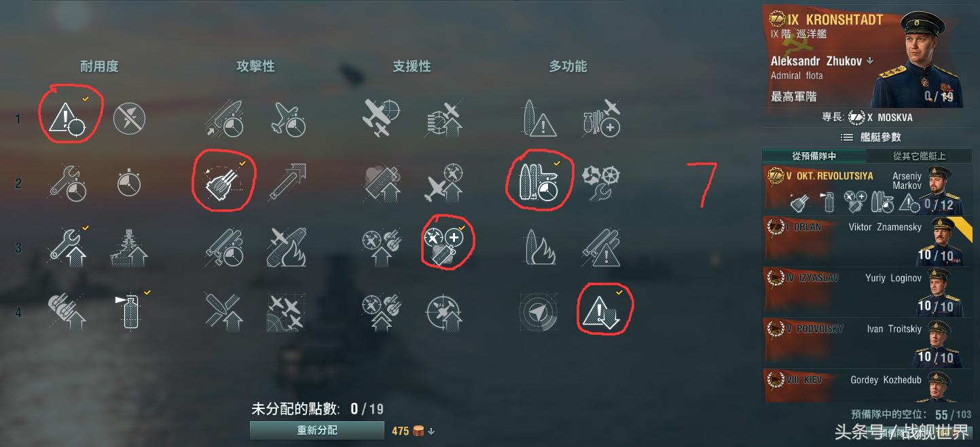
Task: Select the Expert Marksman turret rotation skill
Action: pyautogui.click(x=224, y=181)
